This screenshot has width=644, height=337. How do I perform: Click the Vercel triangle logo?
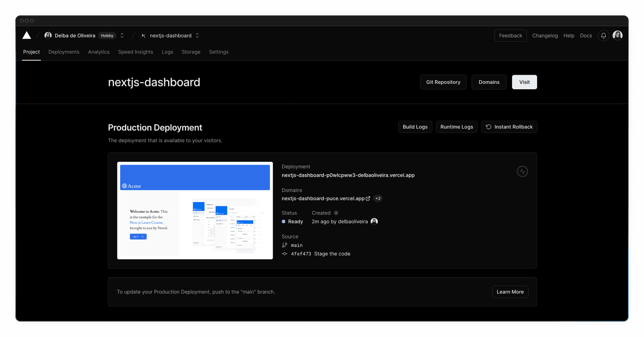(26, 35)
